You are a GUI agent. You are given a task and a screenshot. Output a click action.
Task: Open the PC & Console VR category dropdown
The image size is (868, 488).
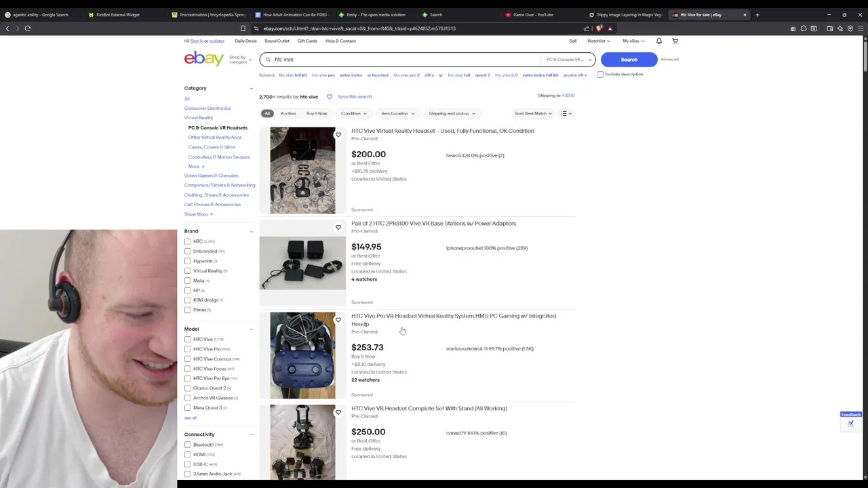tap(567, 60)
